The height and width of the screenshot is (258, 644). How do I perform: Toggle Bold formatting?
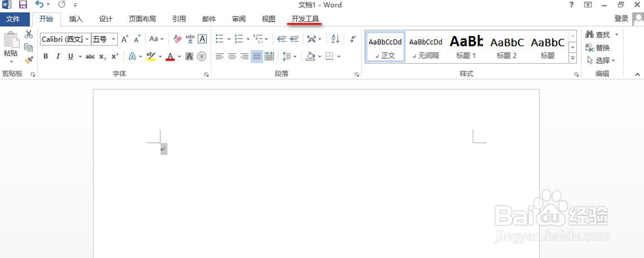click(46, 57)
